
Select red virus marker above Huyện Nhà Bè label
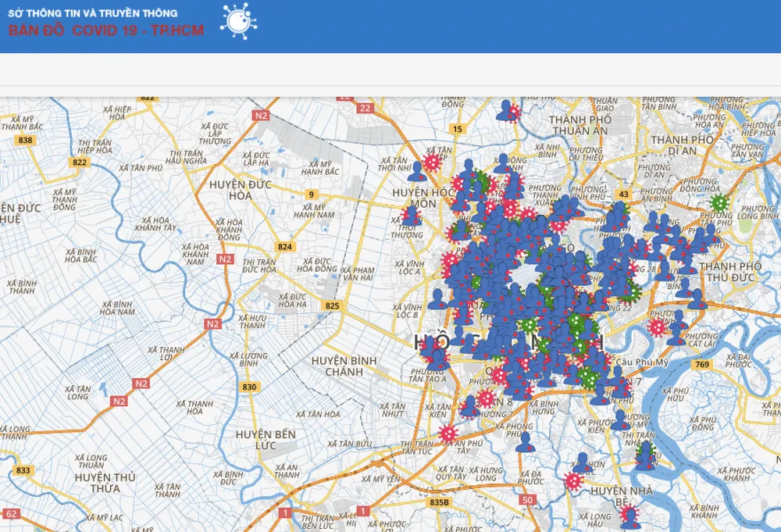tap(574, 480)
